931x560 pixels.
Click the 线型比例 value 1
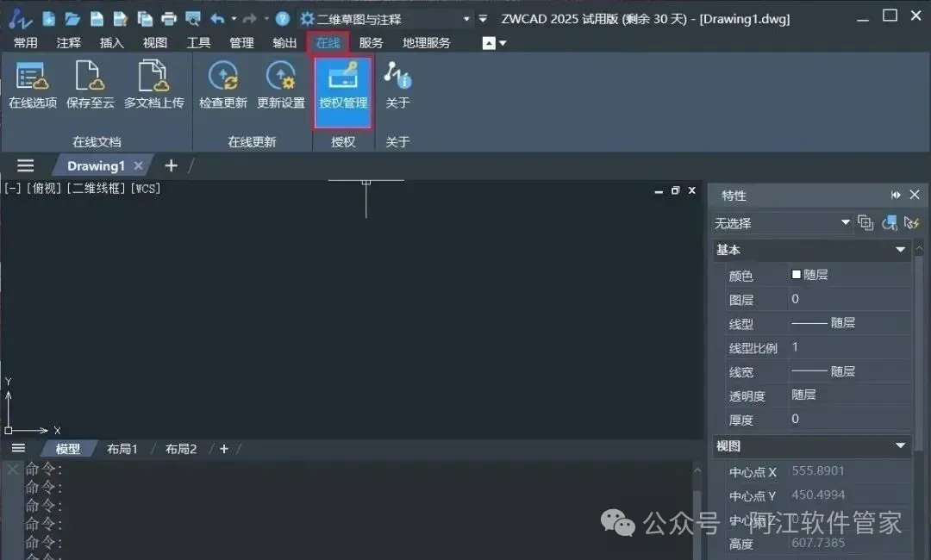point(850,347)
